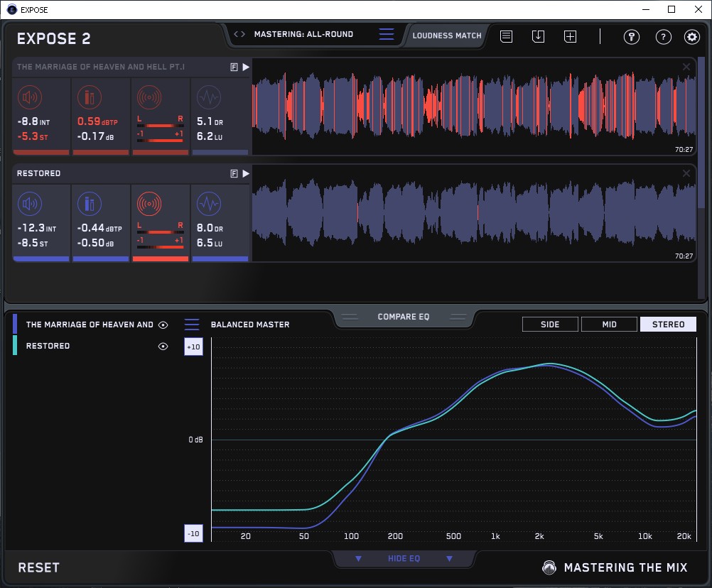The image size is (712, 588).
Task: Switch to the SIDE channel view
Action: coord(550,325)
